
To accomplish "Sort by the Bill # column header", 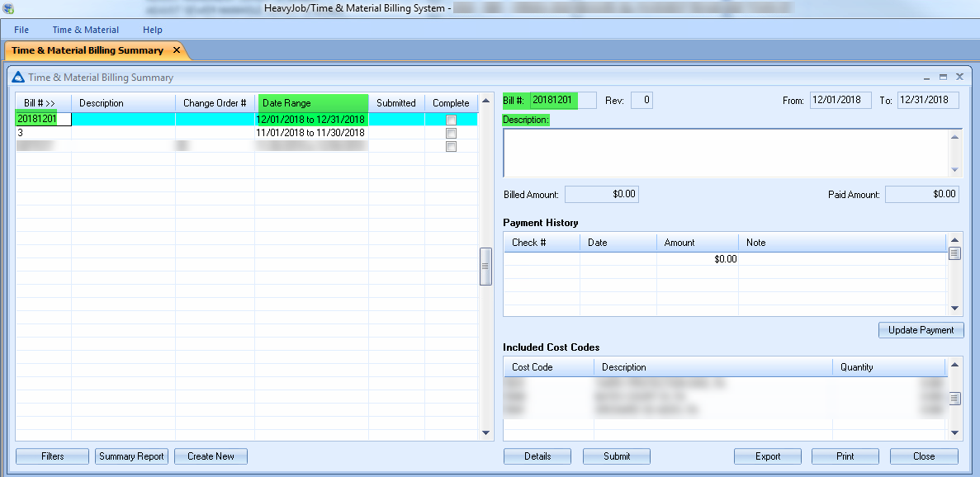I will coord(43,103).
